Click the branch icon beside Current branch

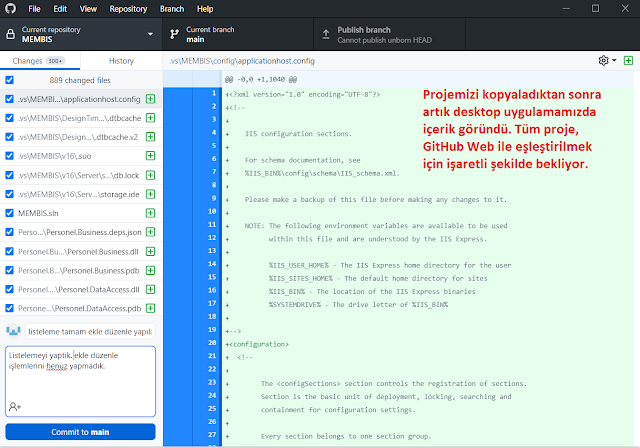174,34
